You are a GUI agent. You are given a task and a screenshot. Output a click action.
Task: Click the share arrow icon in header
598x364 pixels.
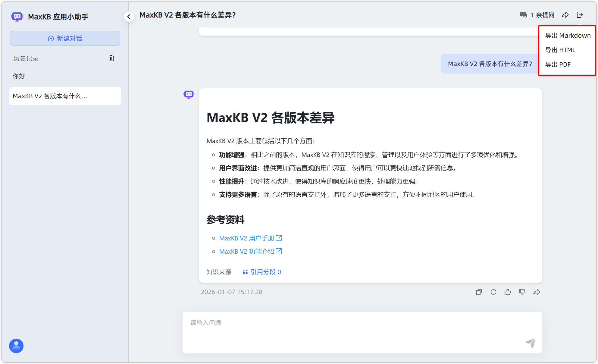click(x=565, y=15)
